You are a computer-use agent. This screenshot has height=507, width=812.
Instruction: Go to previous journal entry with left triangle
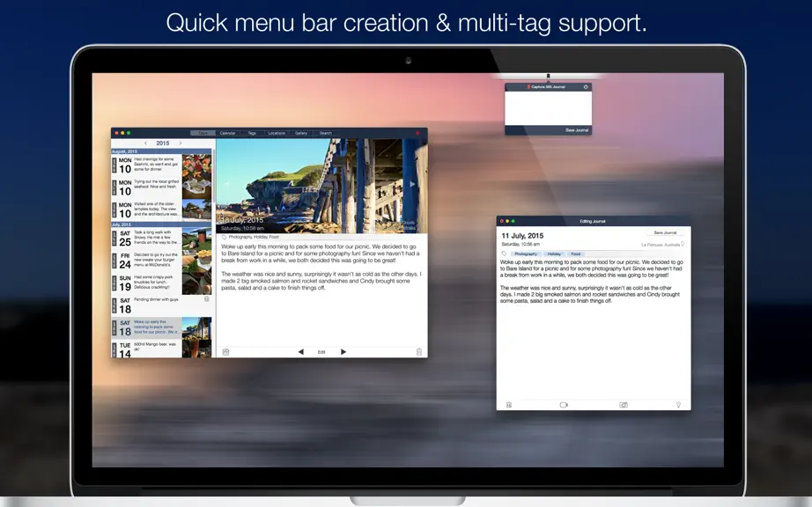tap(301, 352)
